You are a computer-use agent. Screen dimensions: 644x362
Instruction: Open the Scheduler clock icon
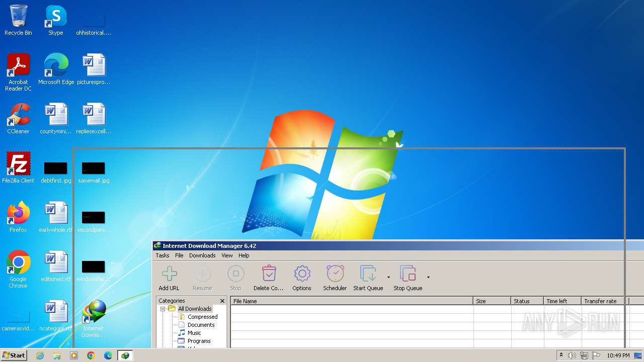(x=335, y=278)
